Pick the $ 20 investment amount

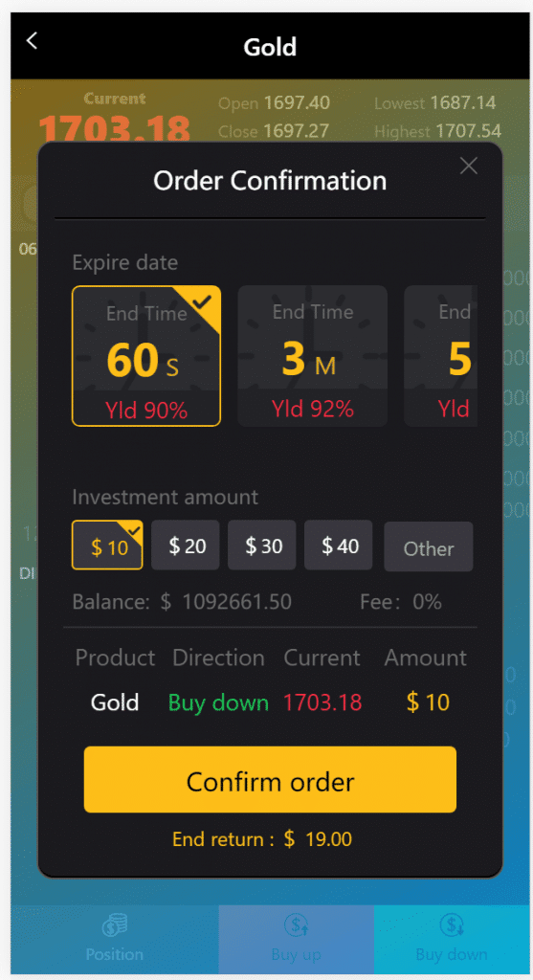186,545
